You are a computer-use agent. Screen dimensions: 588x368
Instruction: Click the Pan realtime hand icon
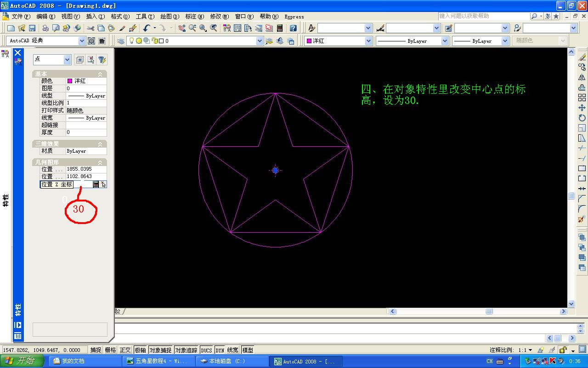pos(182,28)
